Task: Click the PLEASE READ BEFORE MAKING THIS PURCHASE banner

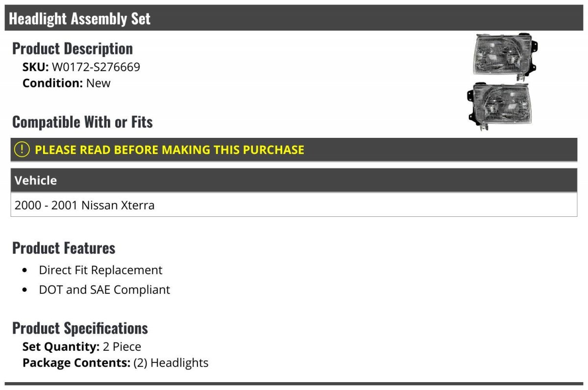Action: 294,150
